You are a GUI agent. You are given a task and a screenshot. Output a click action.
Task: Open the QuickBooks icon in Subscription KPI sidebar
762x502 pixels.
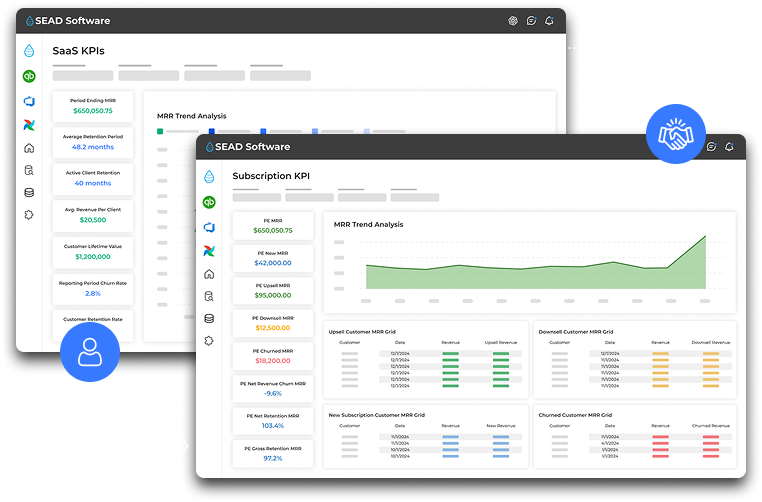209,202
